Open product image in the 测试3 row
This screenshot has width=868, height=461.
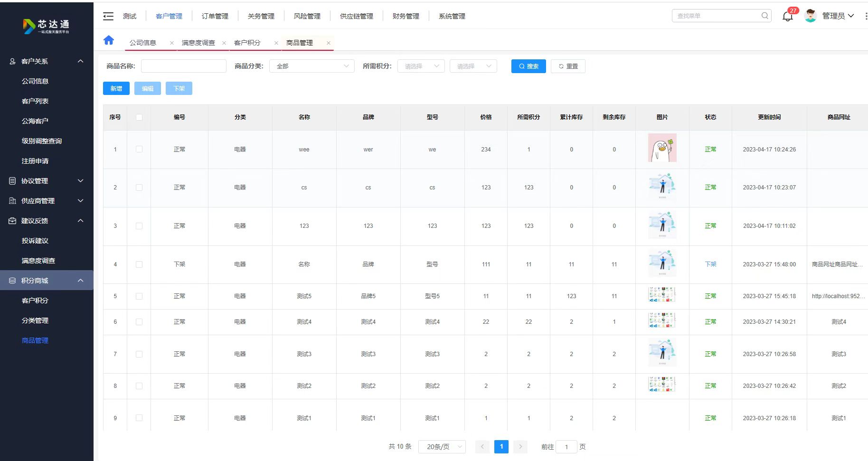tap(662, 353)
